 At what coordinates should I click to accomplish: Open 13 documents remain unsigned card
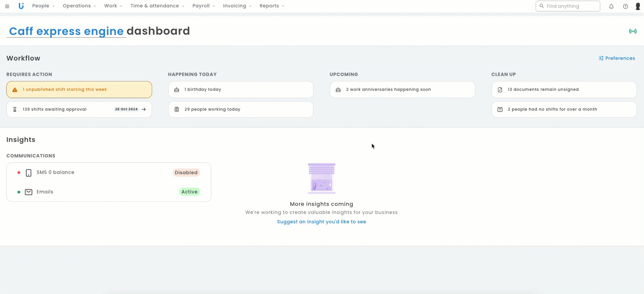[x=564, y=89]
